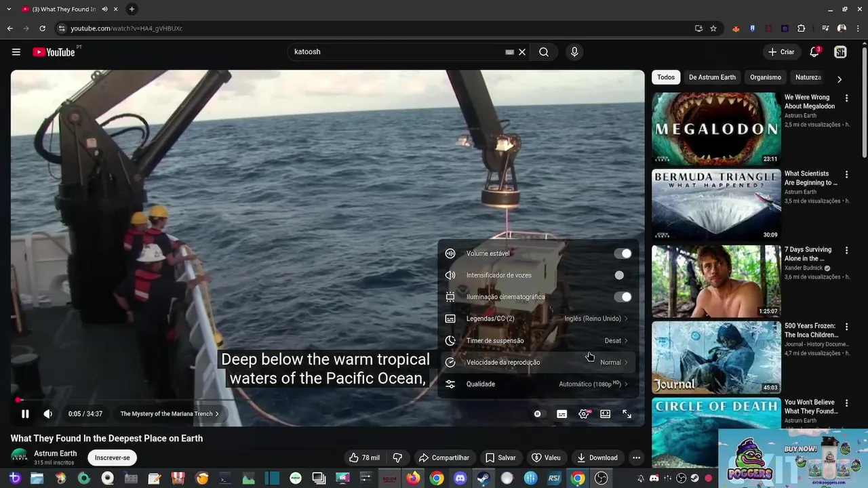This screenshot has width=868, height=488.
Task: Click the Salvar button
Action: coord(500,457)
